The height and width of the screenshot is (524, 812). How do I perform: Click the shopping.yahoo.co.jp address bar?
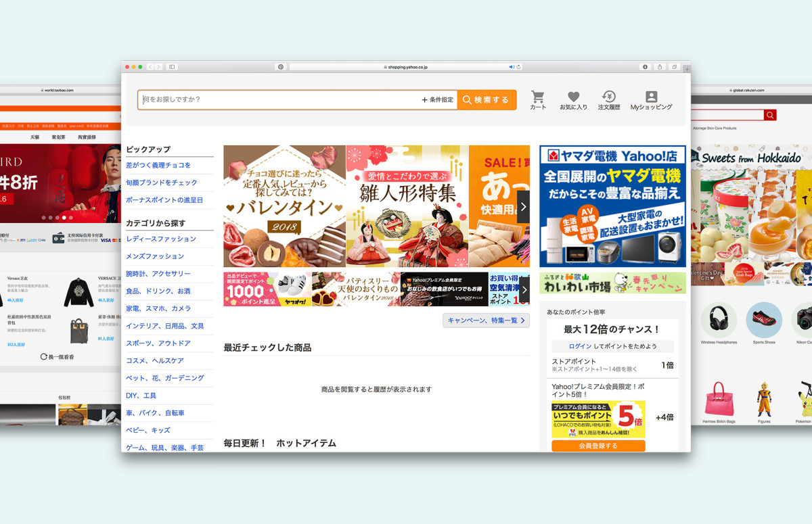pos(406,67)
